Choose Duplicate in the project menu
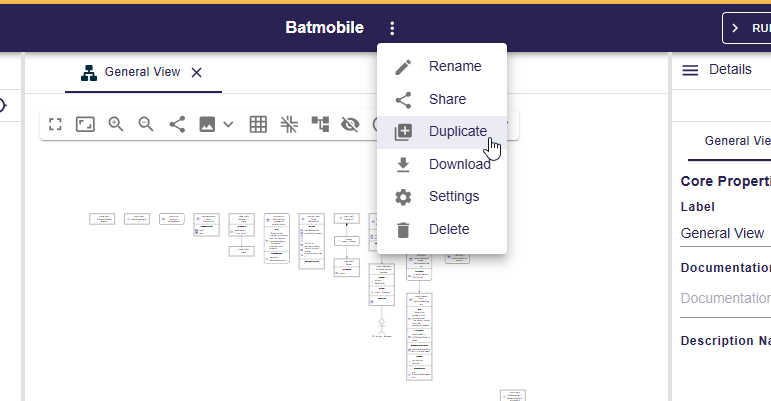This screenshot has width=771, height=401. coord(457,131)
